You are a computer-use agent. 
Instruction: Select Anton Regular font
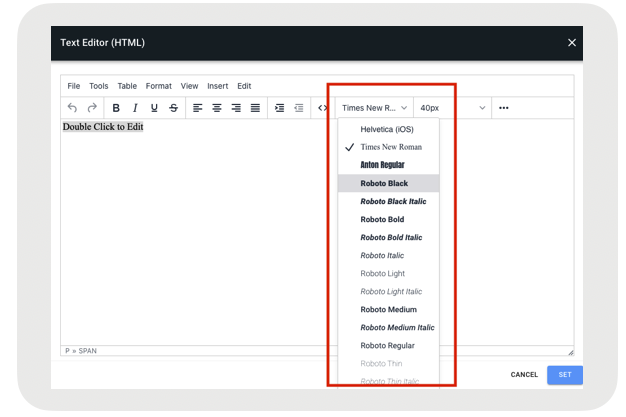pyautogui.click(x=388, y=165)
